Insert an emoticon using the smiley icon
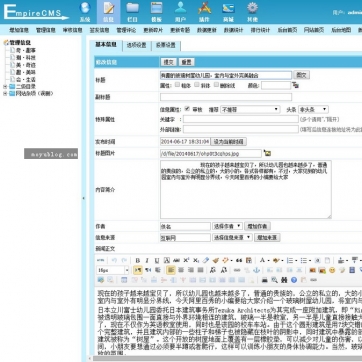This screenshot has width=362, height=362. click(332, 270)
